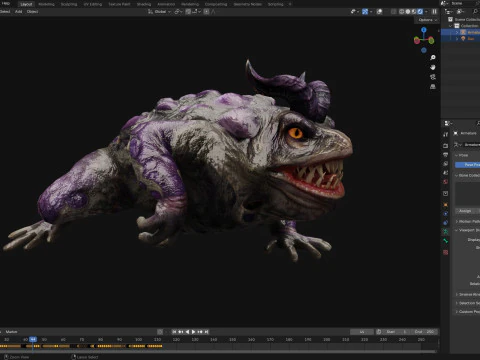Screen dimensions: 480x360
Task: Open the Help menu
Action: (x=6, y=3)
